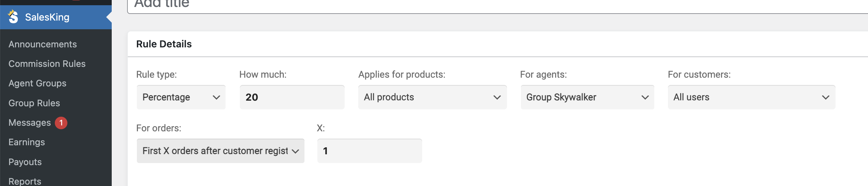Click the Messages notification badge
The height and width of the screenshot is (186, 868).
point(61,123)
